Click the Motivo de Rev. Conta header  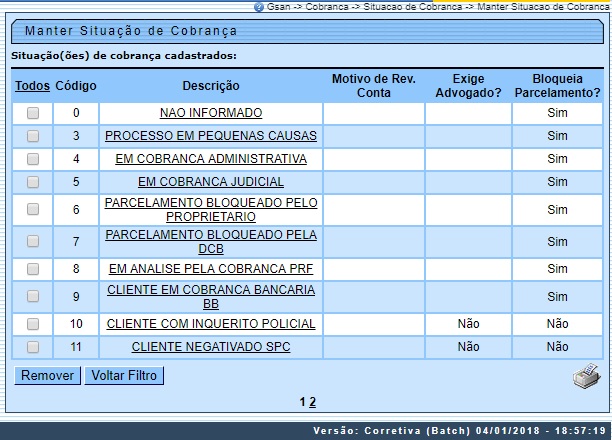click(x=374, y=86)
